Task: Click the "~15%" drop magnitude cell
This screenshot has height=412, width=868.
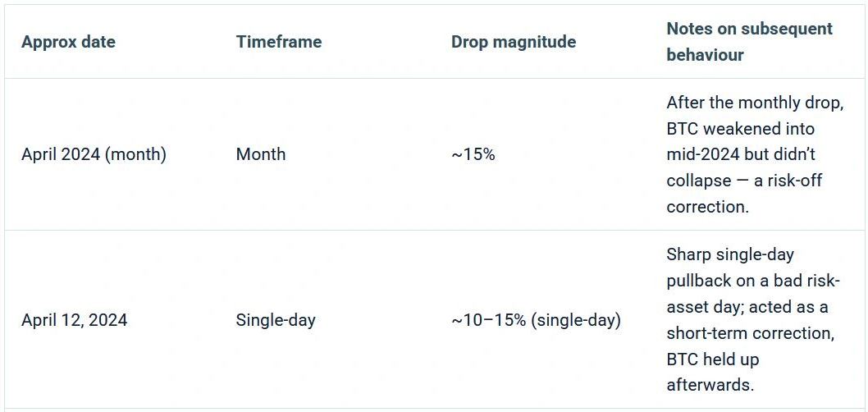Action: tap(473, 154)
